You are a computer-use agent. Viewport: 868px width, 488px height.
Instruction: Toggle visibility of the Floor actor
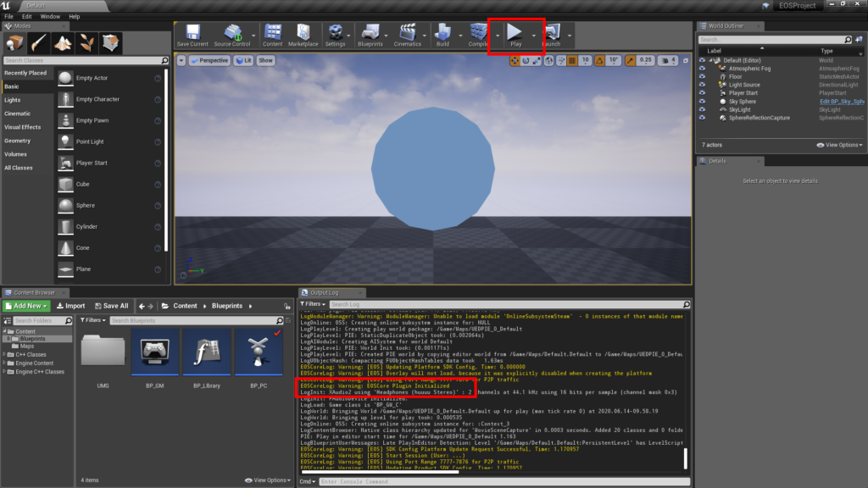pyautogui.click(x=702, y=77)
